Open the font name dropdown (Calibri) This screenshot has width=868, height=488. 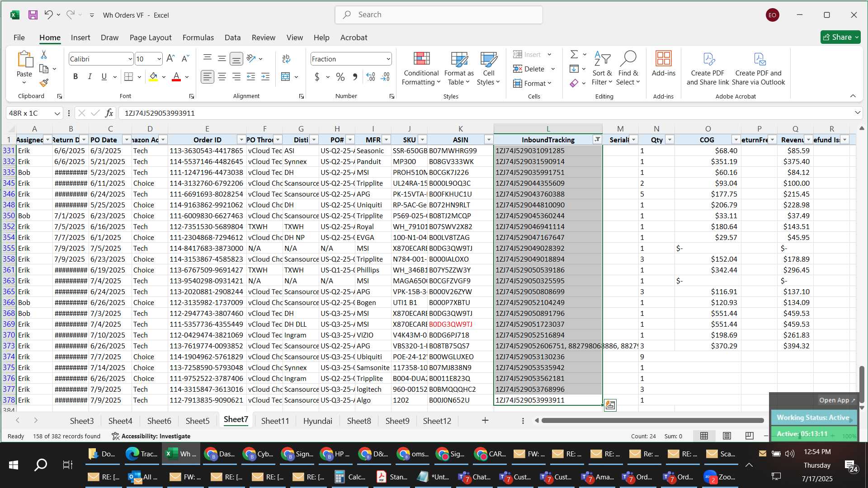coord(130,59)
